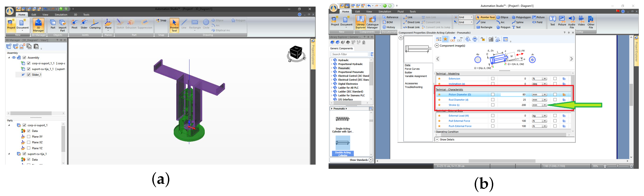Click the Import Part icon
This screenshot has width=644, height=196.
point(63,25)
